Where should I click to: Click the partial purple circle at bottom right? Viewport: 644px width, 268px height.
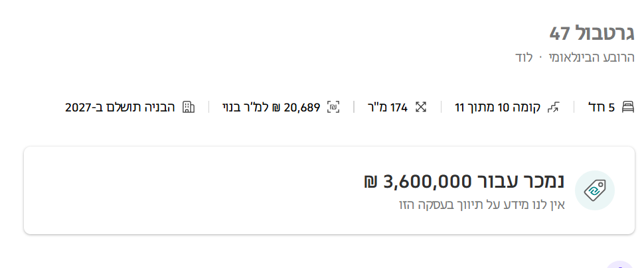tap(620, 265)
